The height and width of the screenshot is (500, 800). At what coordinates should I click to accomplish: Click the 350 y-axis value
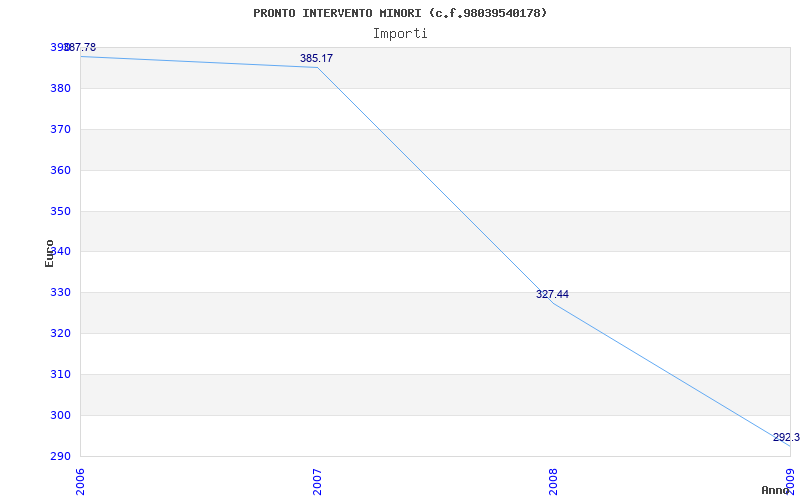tap(60, 211)
